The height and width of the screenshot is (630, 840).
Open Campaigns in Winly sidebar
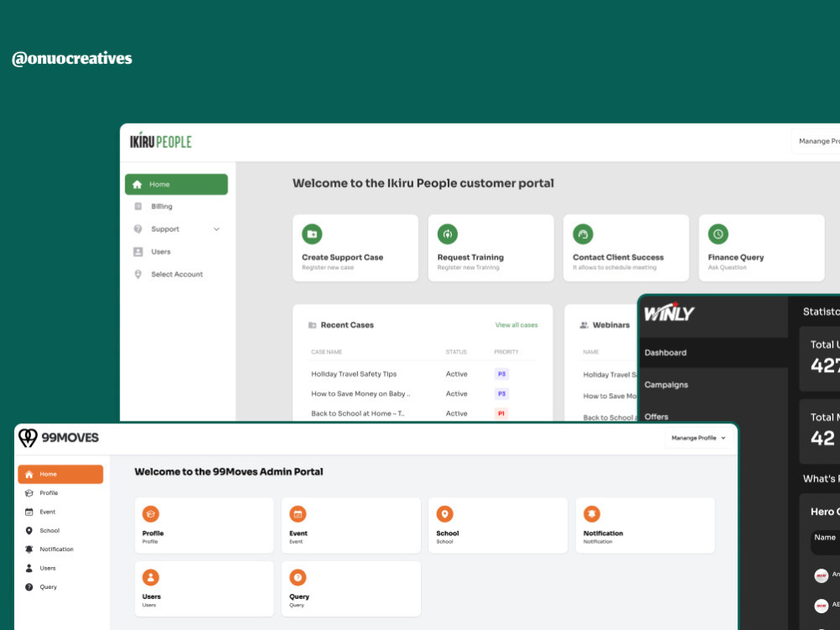[x=713, y=385]
